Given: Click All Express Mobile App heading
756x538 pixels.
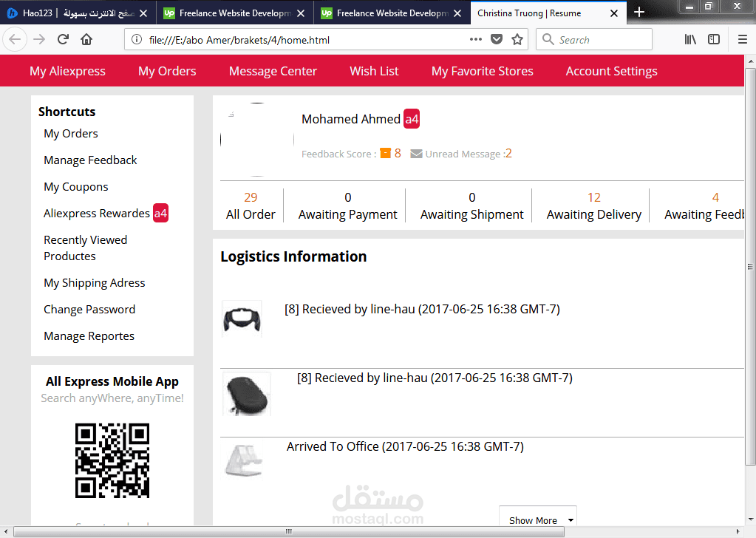Looking at the screenshot, I should (112, 381).
